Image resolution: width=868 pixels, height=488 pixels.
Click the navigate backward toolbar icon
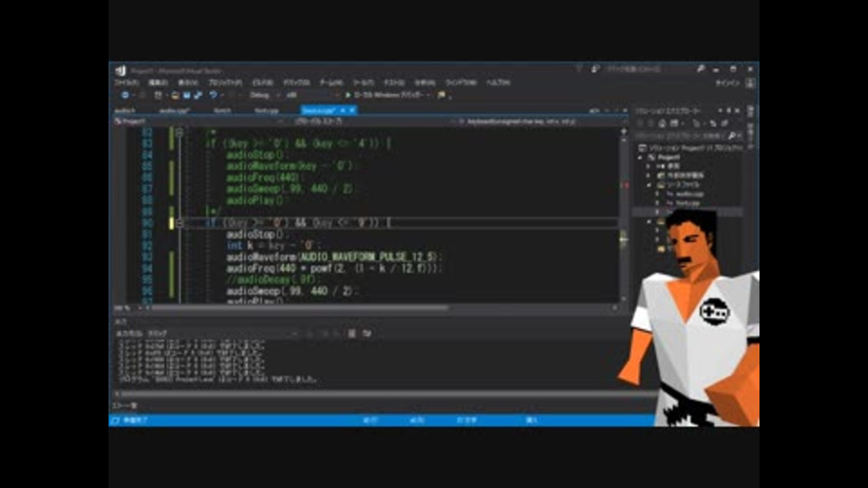tap(125, 95)
